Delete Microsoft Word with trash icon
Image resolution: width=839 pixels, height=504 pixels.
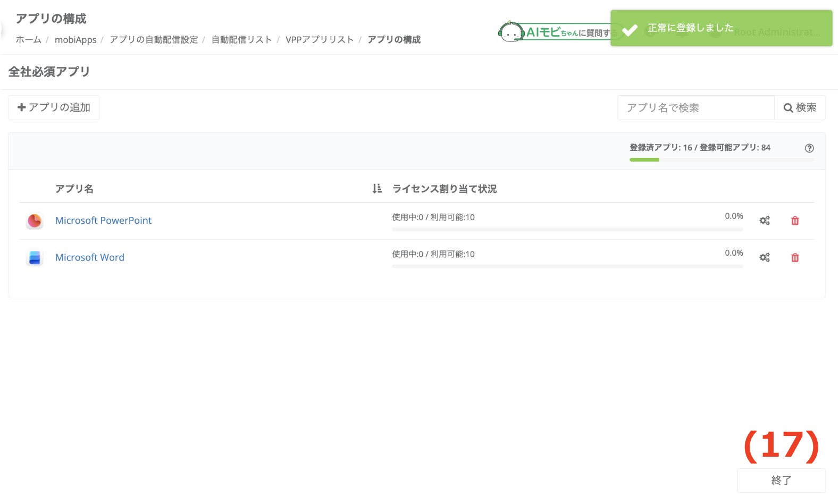coord(795,257)
